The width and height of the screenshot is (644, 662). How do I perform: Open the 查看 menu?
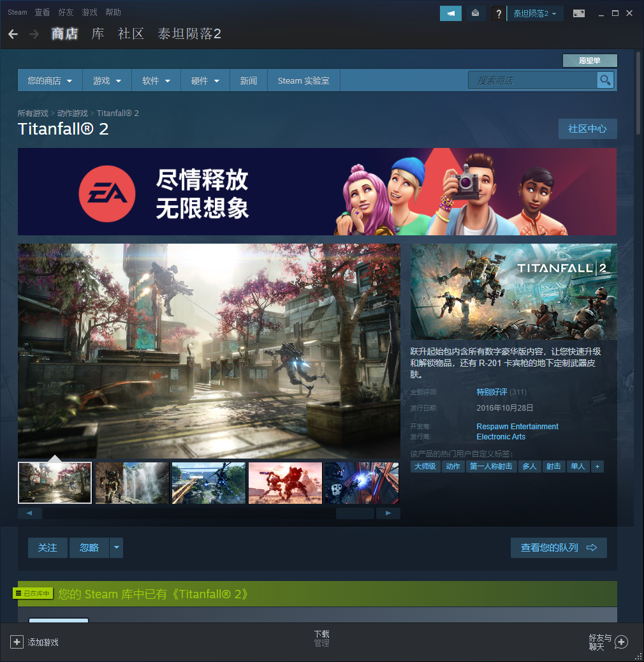[x=42, y=12]
